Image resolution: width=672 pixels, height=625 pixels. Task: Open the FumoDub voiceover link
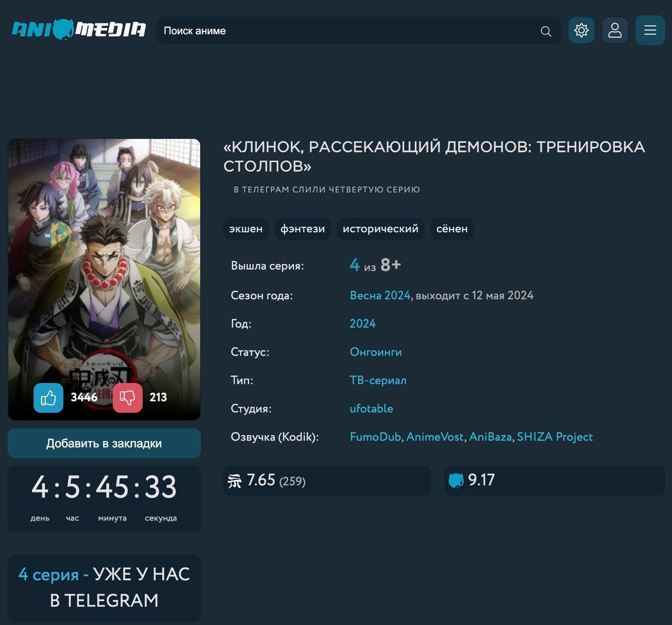coord(375,437)
